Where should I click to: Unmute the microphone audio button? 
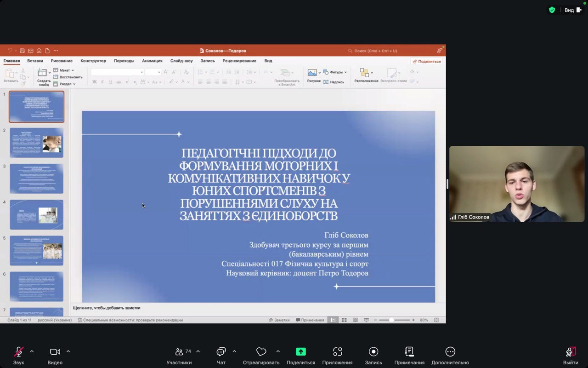(x=19, y=352)
